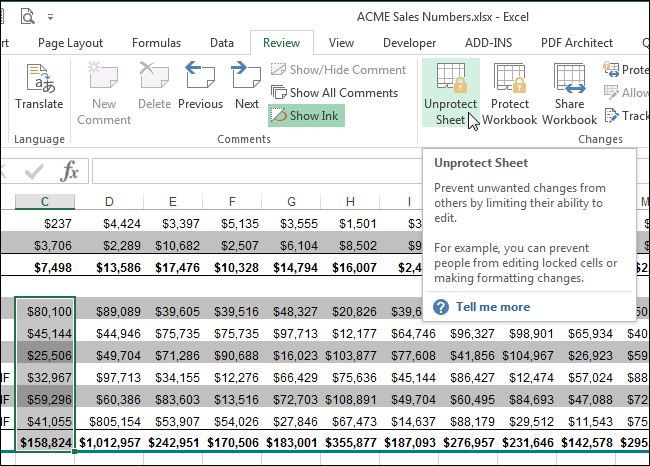Click total cell $158,824

[x=45, y=442]
